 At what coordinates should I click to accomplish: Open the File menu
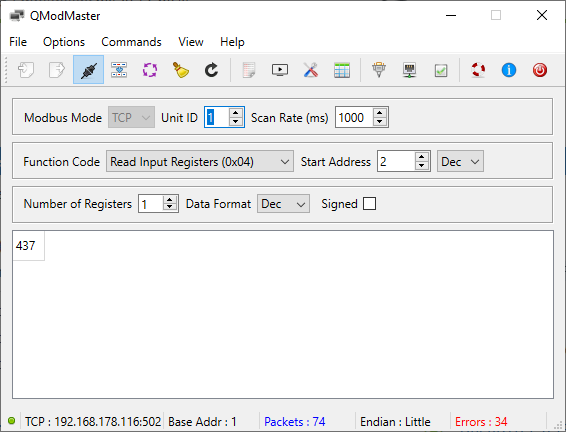click(18, 42)
